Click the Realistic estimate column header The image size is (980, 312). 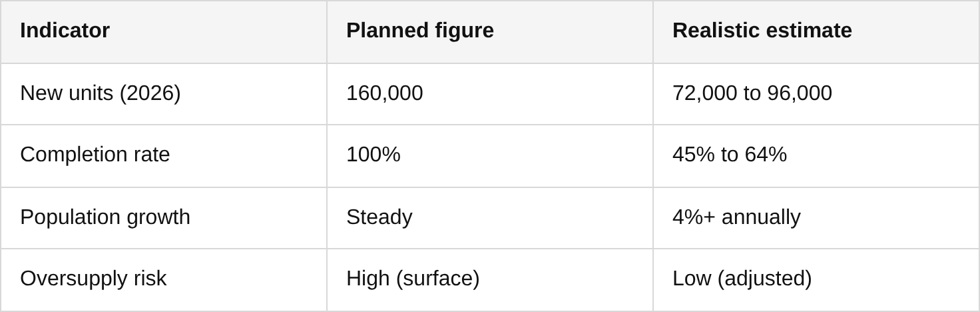(762, 31)
